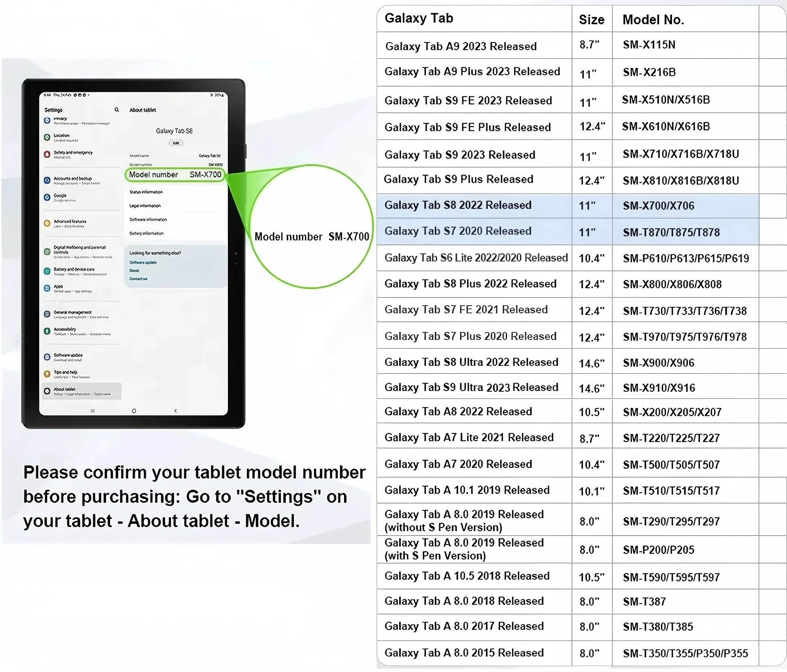This screenshot has height=672, width=787.
Task: Open Advanced features orange icon
Action: point(47,223)
